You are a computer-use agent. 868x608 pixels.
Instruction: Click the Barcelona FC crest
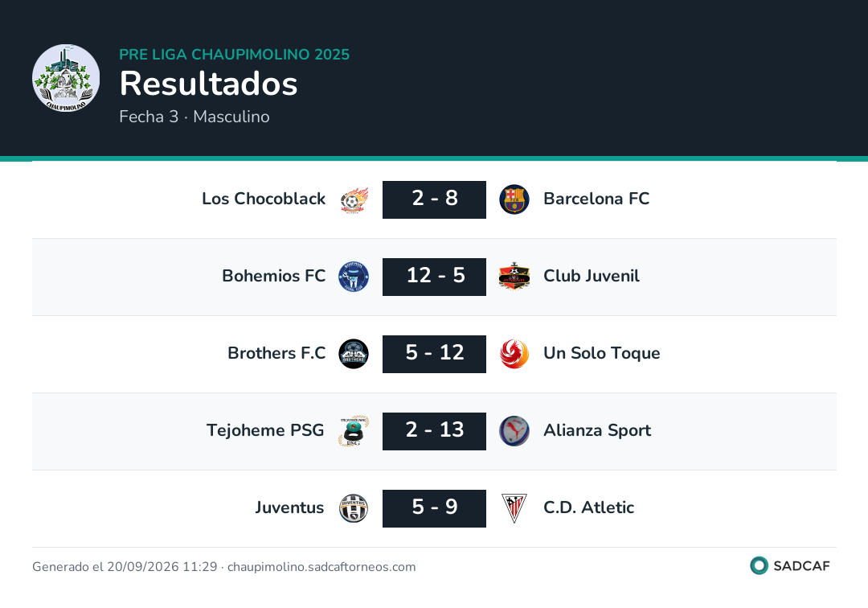[514, 199]
